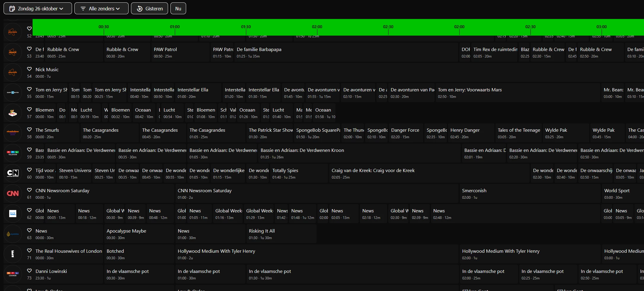This screenshot has height=291, width=644.
Task: Open Danni Lowinski at 23:30
Action: click(x=68, y=274)
